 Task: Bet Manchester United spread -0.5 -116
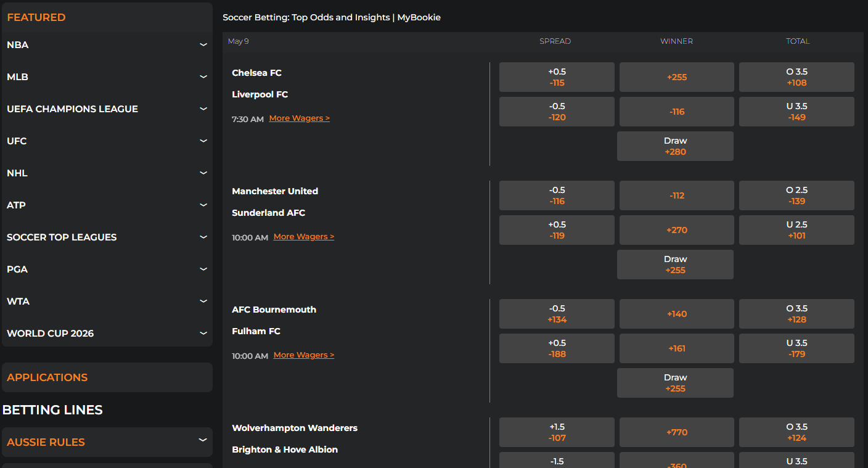click(557, 195)
